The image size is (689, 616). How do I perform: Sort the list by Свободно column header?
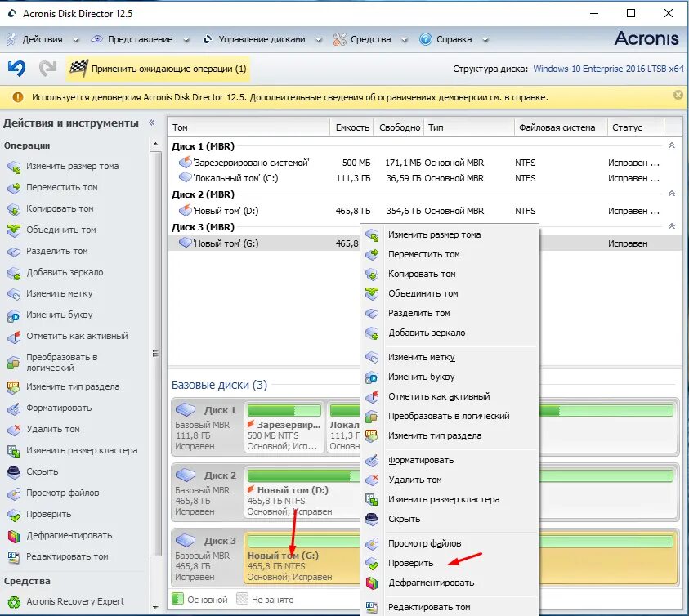399,127
